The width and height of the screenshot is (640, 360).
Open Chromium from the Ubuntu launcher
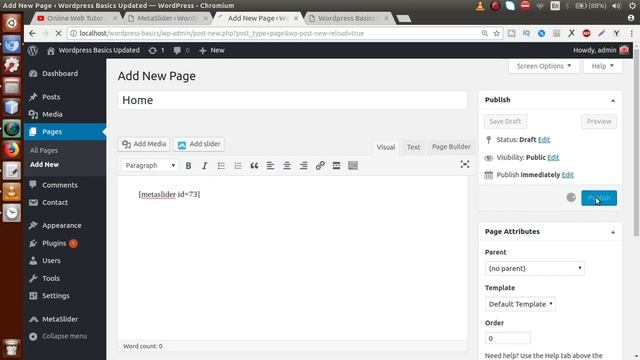tap(11, 44)
